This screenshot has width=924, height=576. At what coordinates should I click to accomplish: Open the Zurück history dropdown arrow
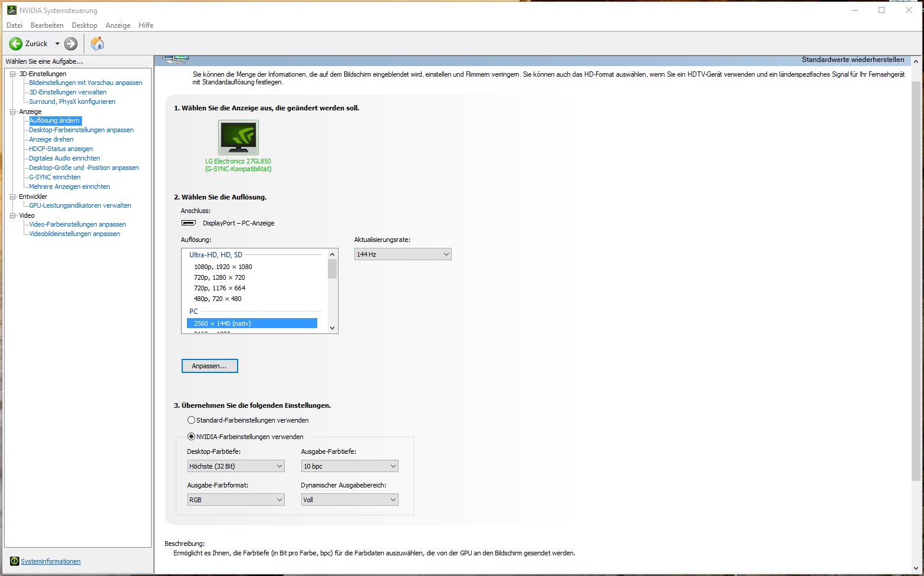57,44
